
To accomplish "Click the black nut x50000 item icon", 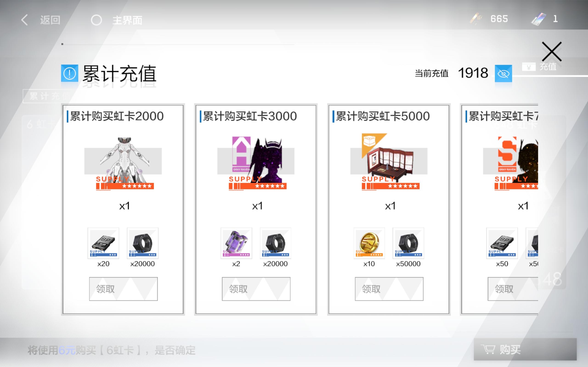I will click(408, 243).
